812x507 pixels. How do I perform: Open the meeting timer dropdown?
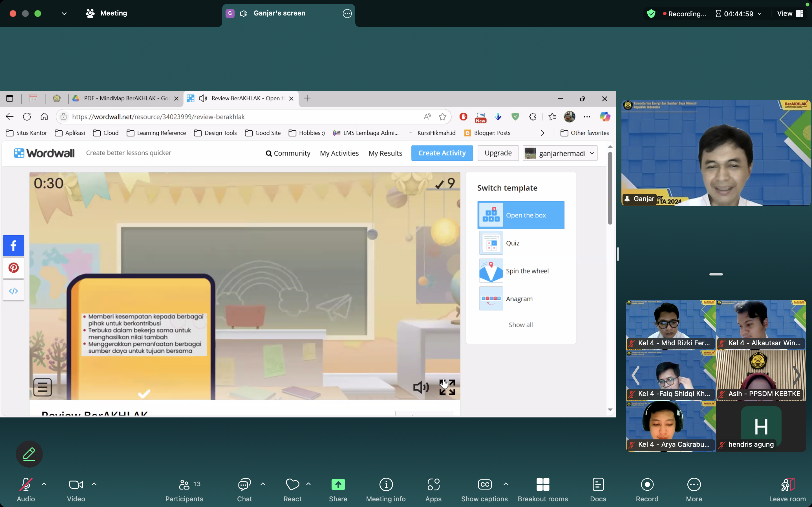tap(760, 14)
